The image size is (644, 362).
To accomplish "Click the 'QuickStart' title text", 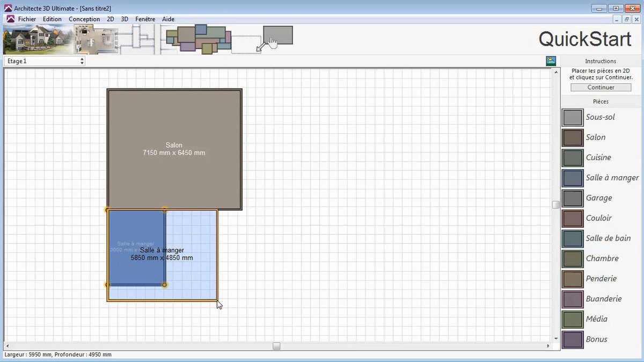I will (585, 39).
